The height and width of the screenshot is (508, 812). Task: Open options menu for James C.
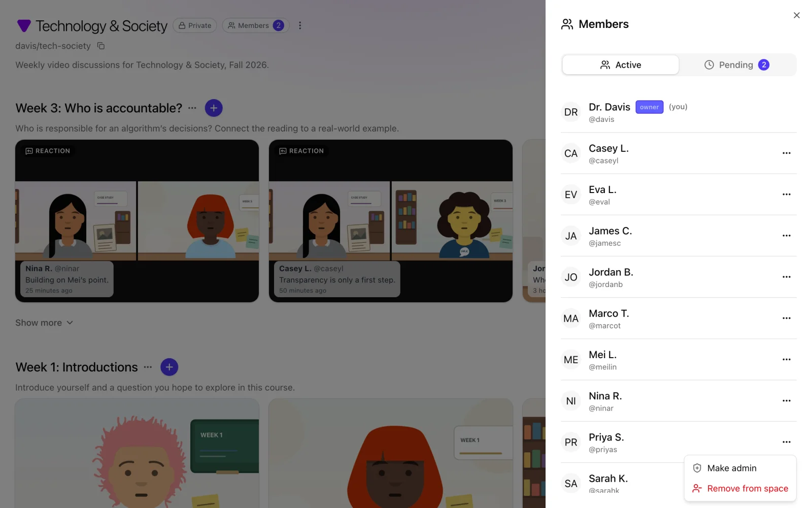click(x=786, y=235)
